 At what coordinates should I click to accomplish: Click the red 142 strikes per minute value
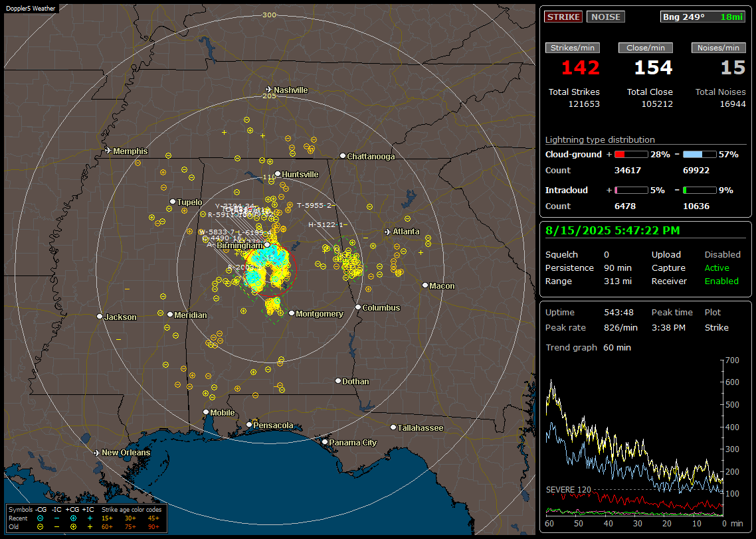[581, 68]
